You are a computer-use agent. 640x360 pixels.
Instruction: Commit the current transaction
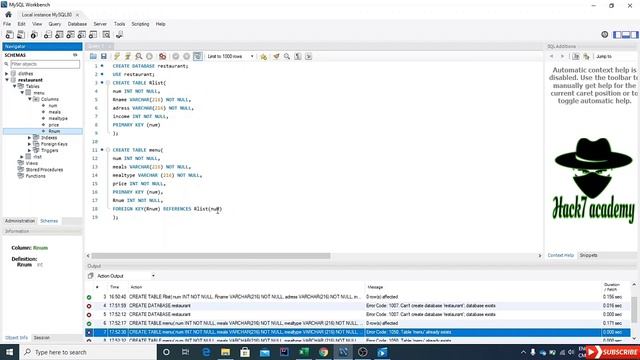coord(176,56)
